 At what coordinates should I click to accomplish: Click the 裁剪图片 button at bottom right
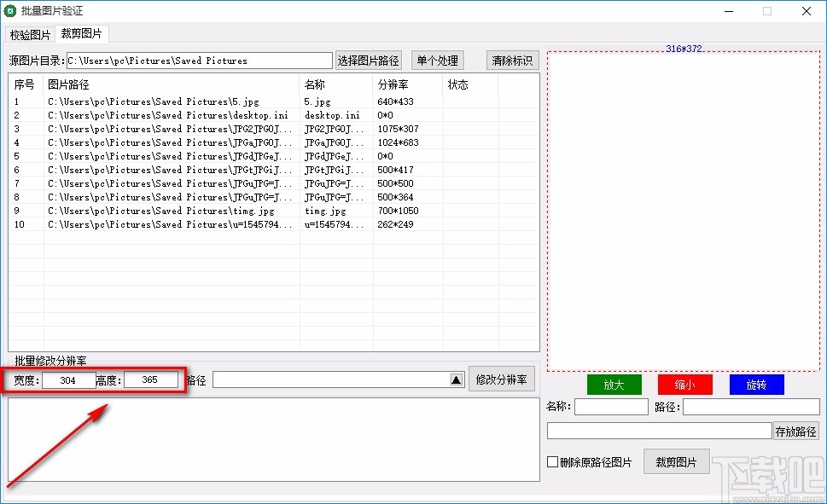coord(676,462)
